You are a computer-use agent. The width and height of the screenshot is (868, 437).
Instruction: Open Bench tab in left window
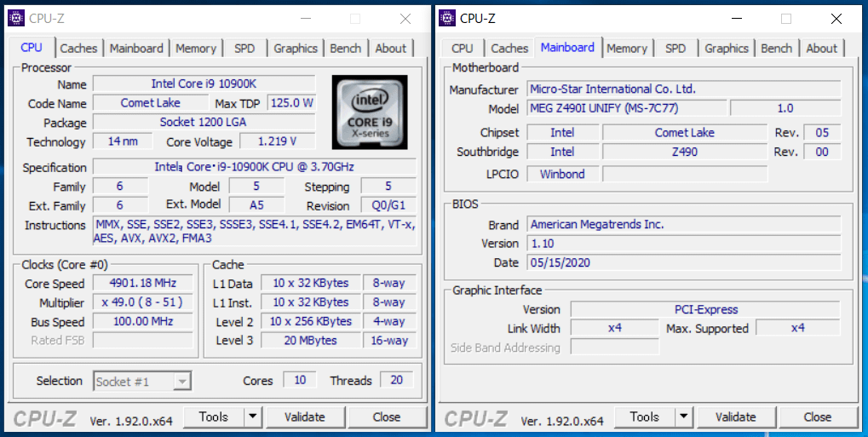[x=346, y=49]
